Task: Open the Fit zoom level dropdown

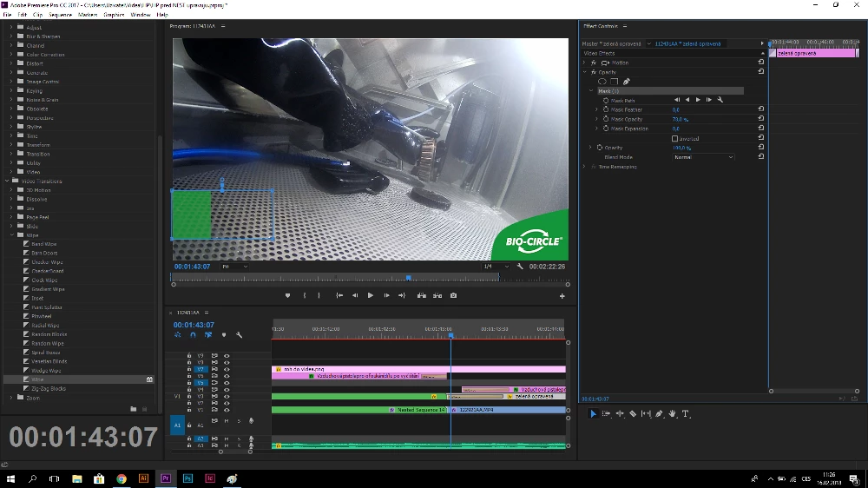Action: click(234, 267)
